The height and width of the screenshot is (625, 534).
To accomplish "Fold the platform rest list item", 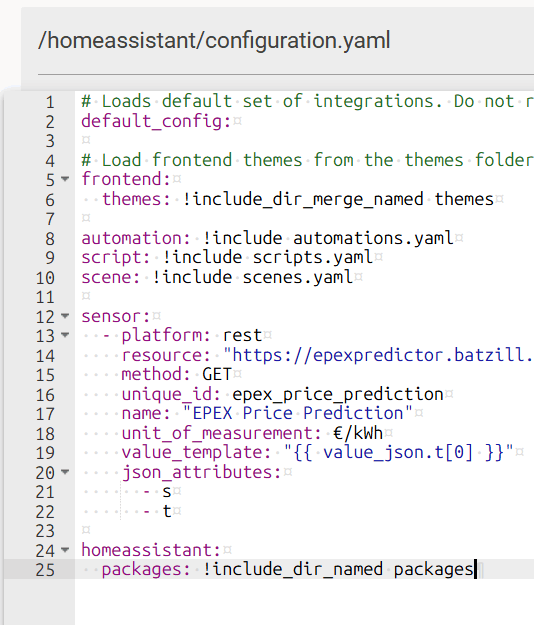I will (x=65, y=336).
